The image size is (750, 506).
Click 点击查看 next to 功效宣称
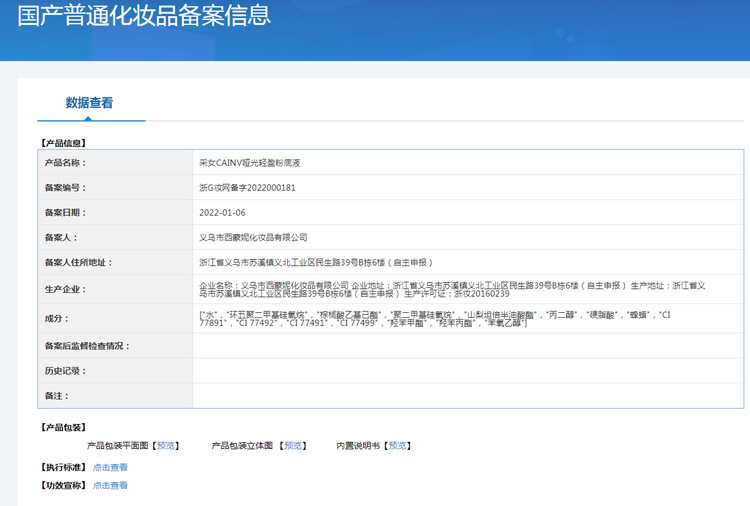(x=110, y=485)
